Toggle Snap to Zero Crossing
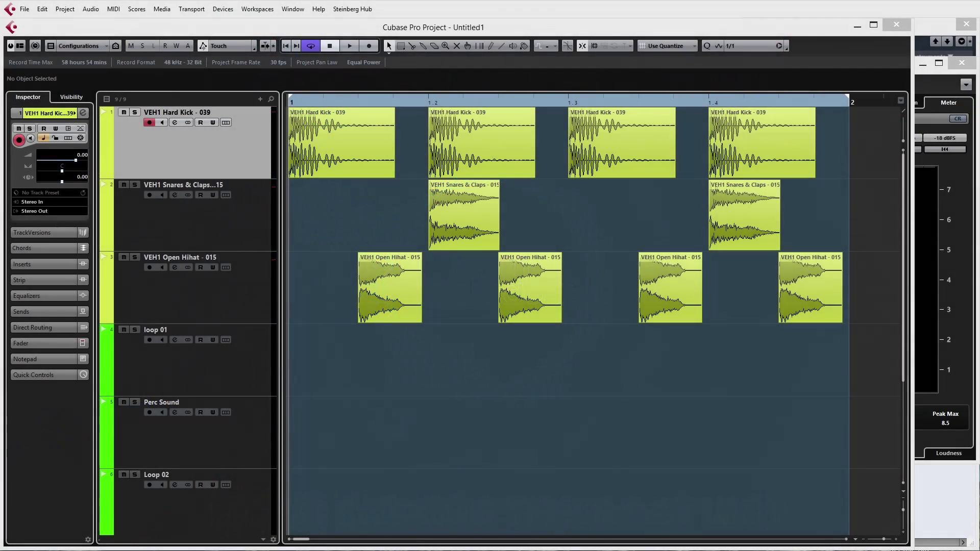Image resolution: width=980 pixels, height=551 pixels. click(567, 46)
